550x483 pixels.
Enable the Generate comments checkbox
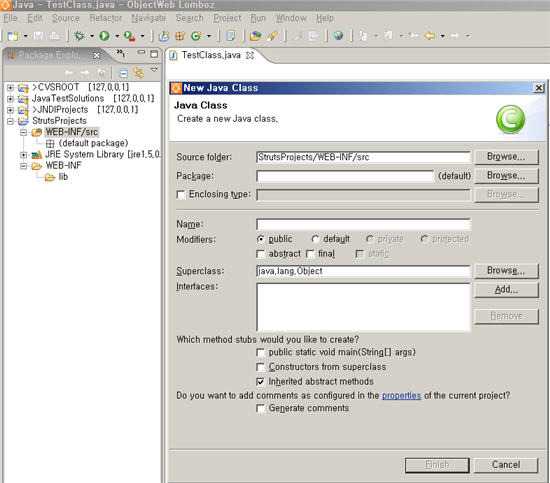260,408
